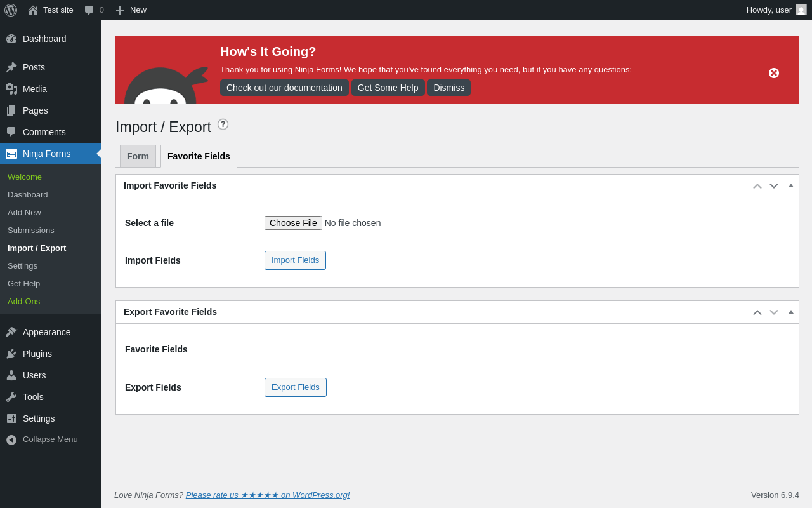The image size is (812, 508).
Task: Collapse the Import Favorite Fields panel
Action: click(x=791, y=185)
